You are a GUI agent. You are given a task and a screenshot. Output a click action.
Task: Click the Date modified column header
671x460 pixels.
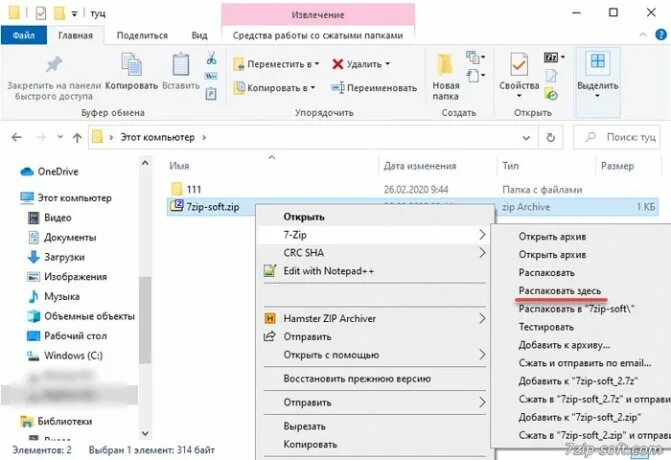click(x=438, y=166)
